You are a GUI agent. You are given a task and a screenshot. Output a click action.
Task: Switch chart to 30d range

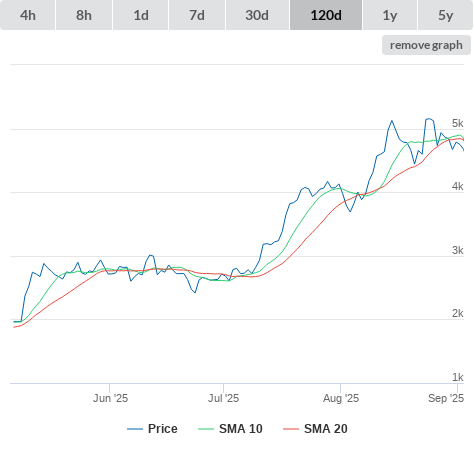pyautogui.click(x=257, y=15)
